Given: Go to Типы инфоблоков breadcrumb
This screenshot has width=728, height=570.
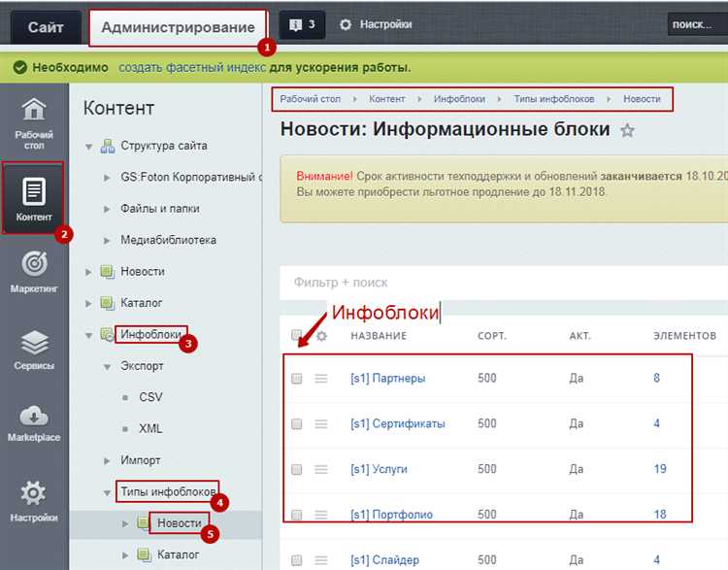Looking at the screenshot, I should pyautogui.click(x=554, y=99).
